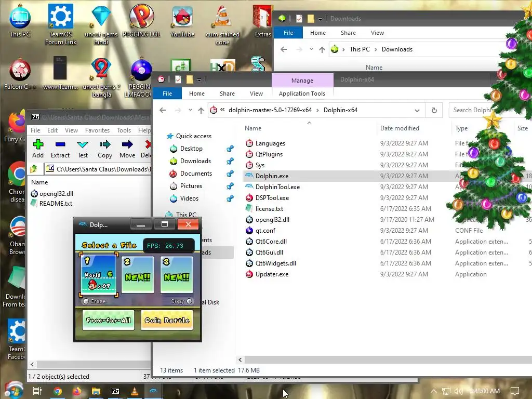Click Free-for-All button in the game
The height and width of the screenshot is (399, 532).
pos(108,320)
